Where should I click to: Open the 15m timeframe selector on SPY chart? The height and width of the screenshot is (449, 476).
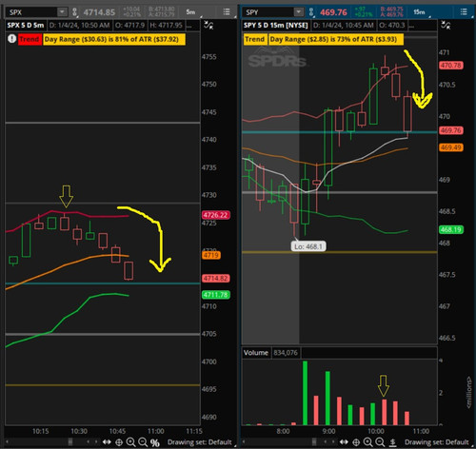419,12
